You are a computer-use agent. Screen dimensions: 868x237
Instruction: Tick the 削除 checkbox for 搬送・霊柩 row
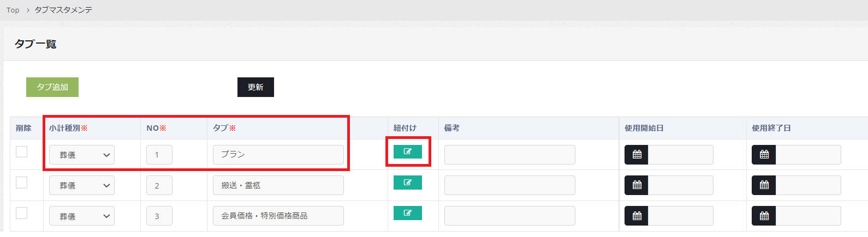[x=22, y=183]
